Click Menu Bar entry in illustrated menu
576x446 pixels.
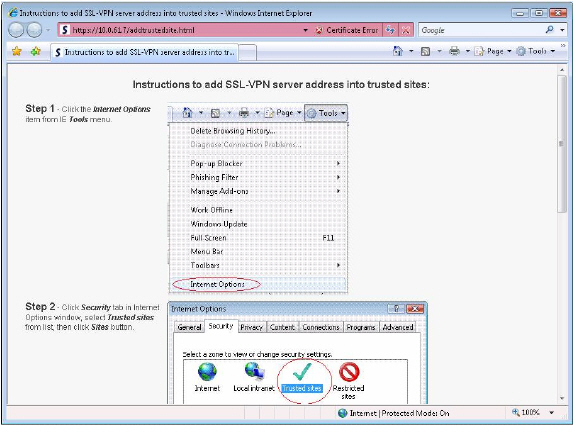pyautogui.click(x=206, y=252)
